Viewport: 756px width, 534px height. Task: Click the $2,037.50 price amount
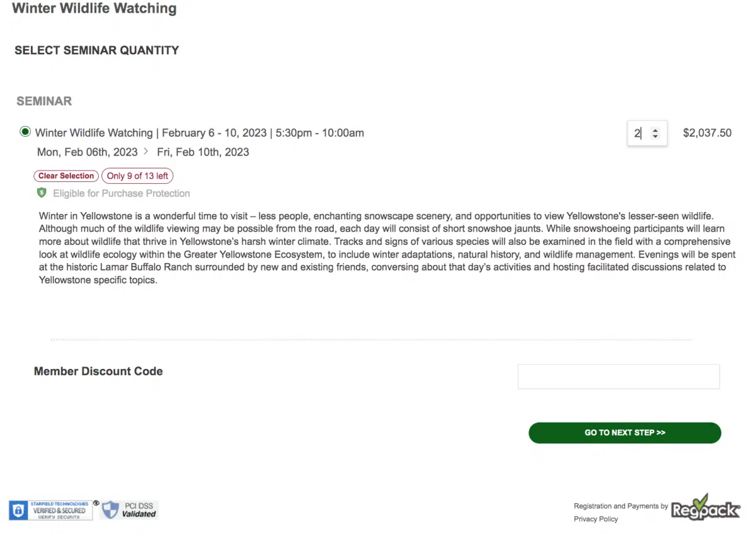[x=707, y=133]
